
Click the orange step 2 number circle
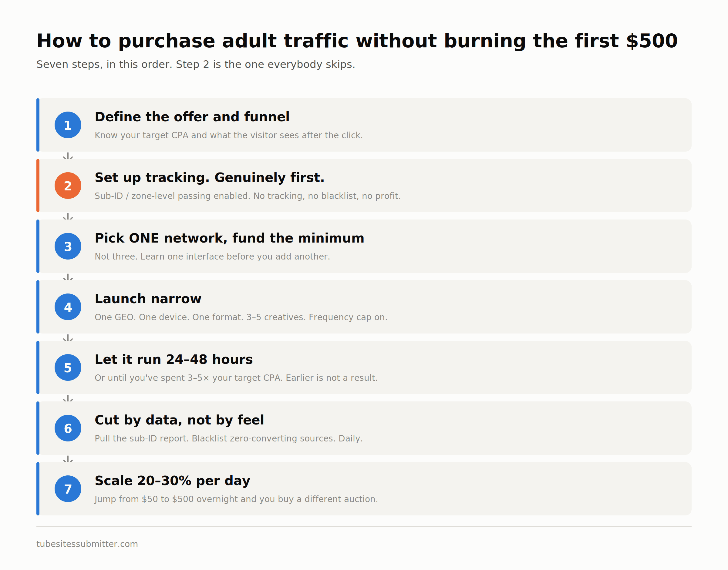[x=68, y=186]
